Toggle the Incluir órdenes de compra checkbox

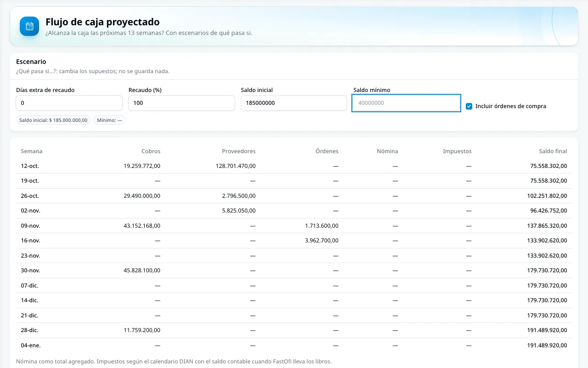469,106
